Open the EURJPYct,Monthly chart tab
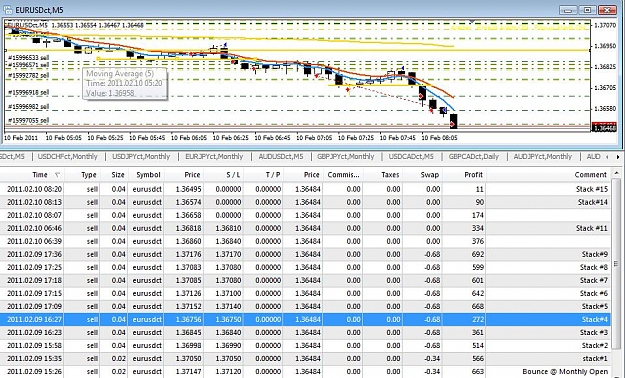625x378 pixels. 214,156
